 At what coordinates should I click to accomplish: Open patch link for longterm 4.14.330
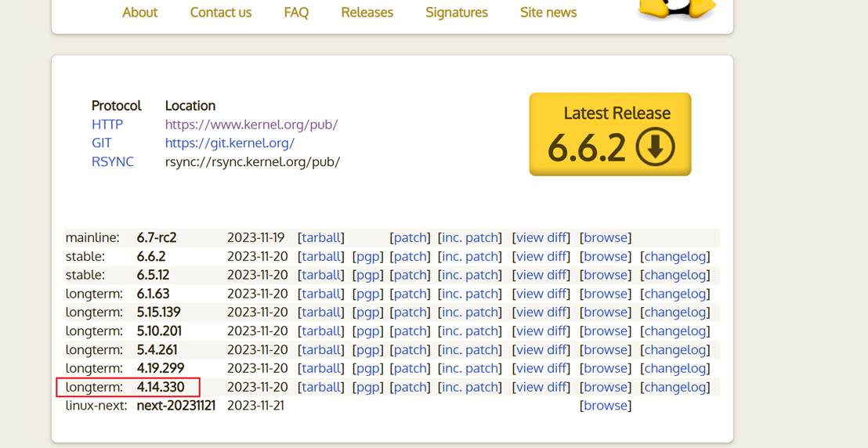(410, 387)
